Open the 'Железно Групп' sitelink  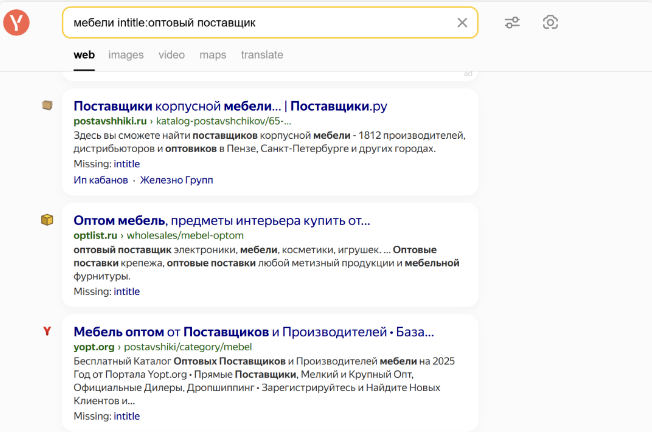tap(176, 180)
